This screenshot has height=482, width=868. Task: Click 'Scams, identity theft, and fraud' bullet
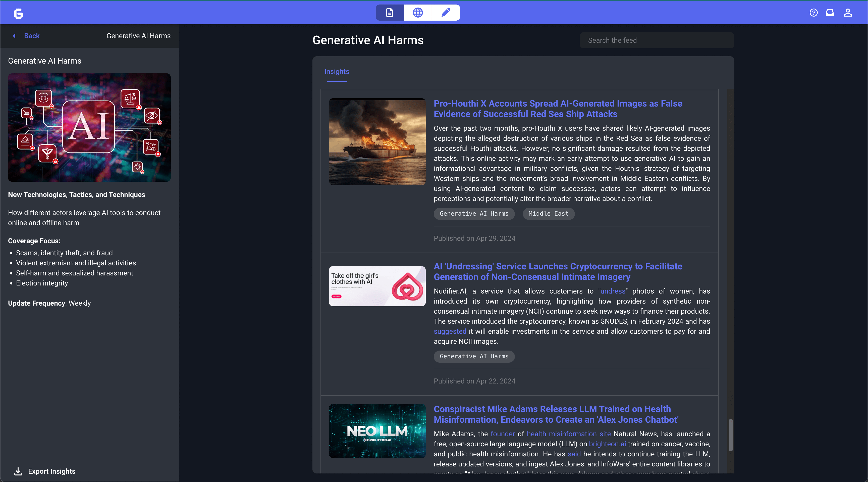(64, 253)
